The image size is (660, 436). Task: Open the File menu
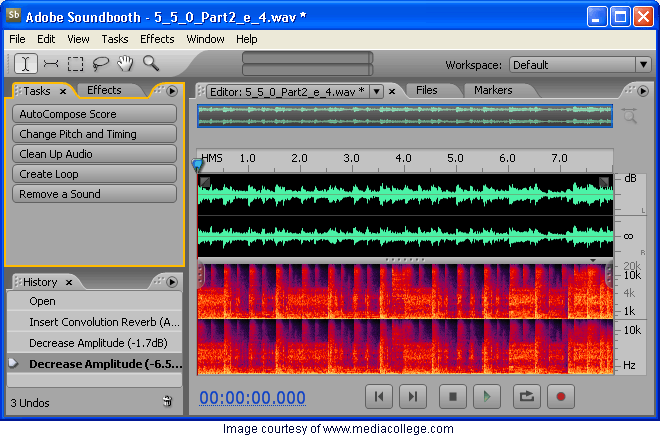17,39
